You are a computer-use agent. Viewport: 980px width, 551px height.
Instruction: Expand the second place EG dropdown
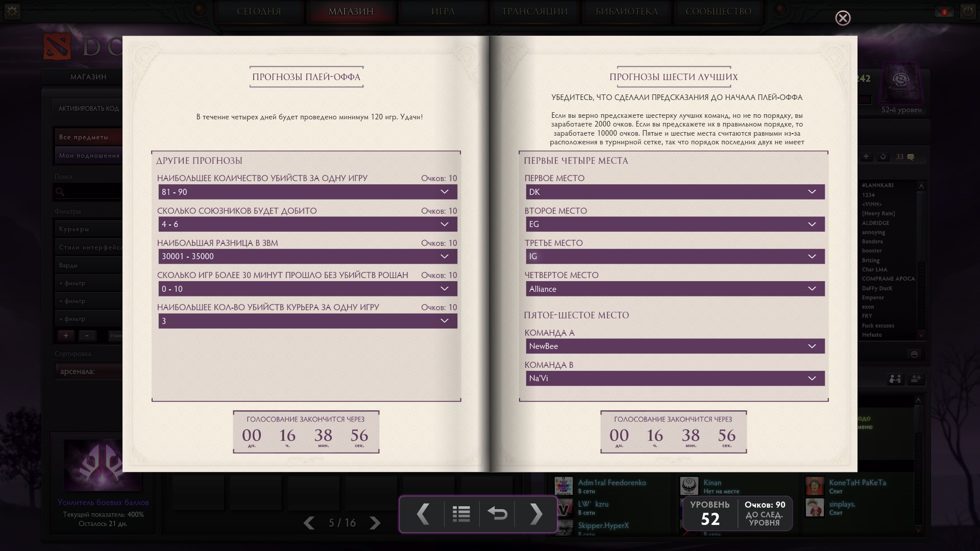pos(675,224)
